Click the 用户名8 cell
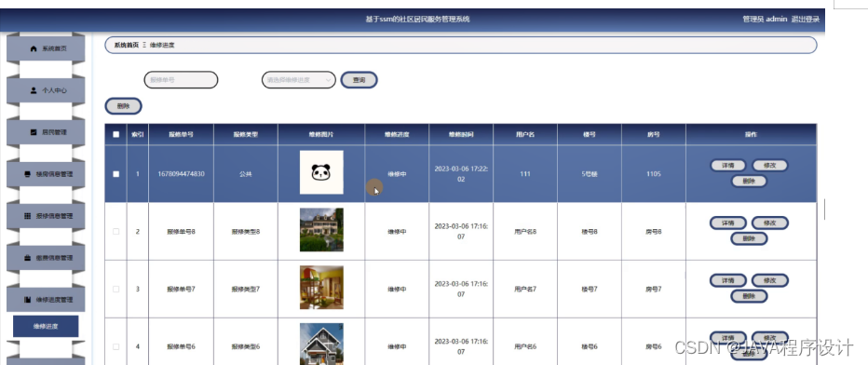868x365 pixels. (525, 232)
